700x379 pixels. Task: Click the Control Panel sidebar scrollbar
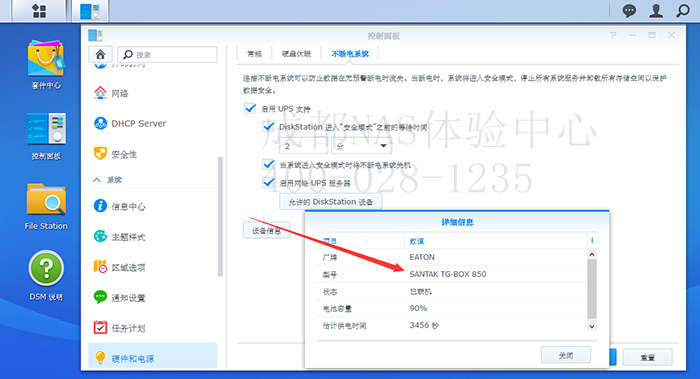click(x=220, y=217)
